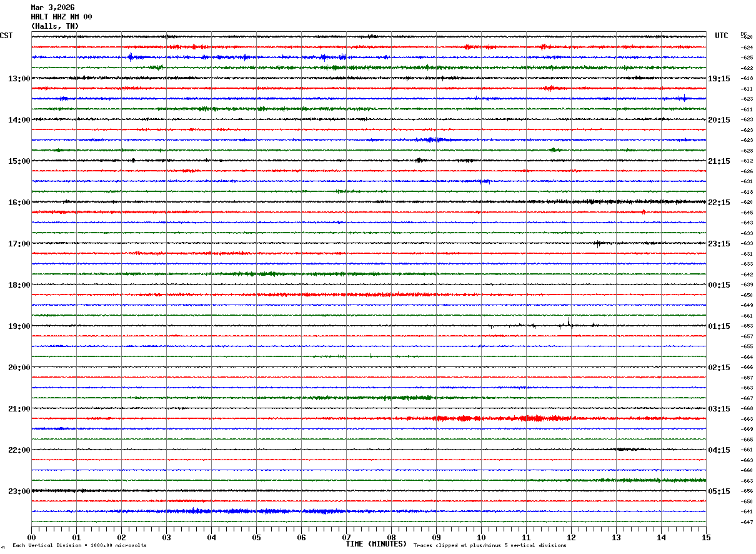Click the DC offset value -647

pyautogui.click(x=747, y=522)
